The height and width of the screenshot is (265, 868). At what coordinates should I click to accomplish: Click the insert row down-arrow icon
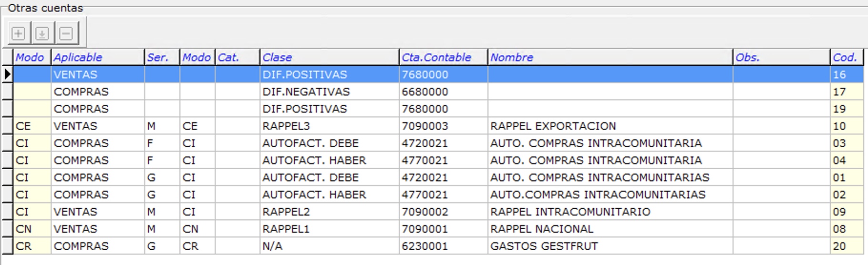tap(42, 34)
